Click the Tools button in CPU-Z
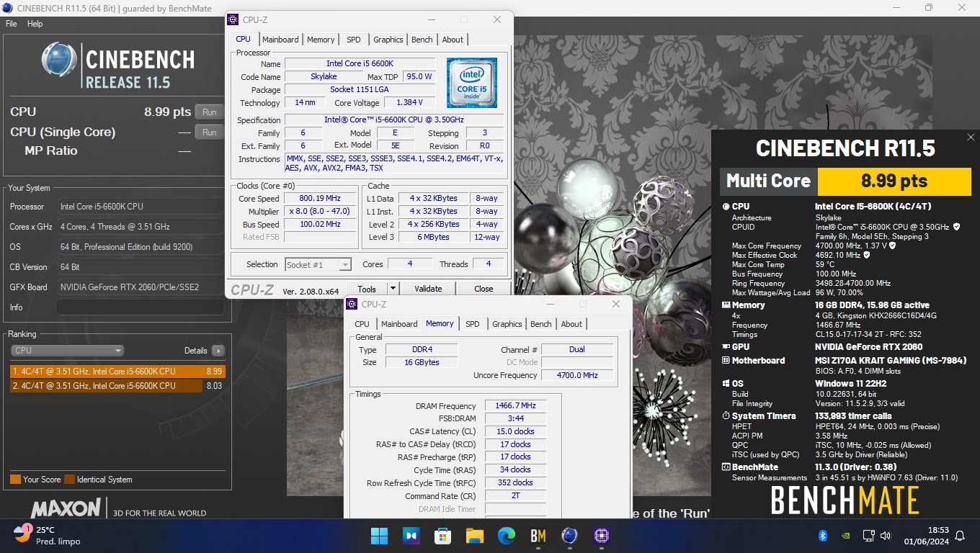Image resolution: width=980 pixels, height=553 pixels. pos(367,289)
